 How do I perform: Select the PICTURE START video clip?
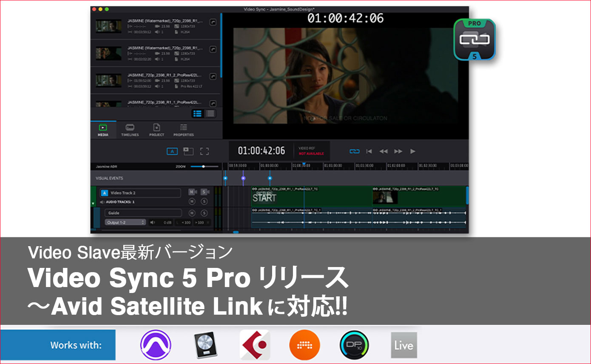coord(311,197)
